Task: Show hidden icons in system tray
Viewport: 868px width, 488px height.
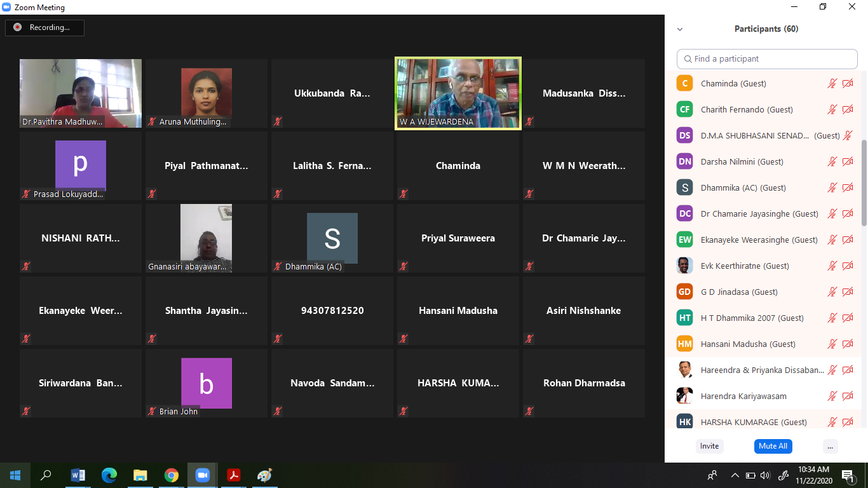Action: coord(735,475)
